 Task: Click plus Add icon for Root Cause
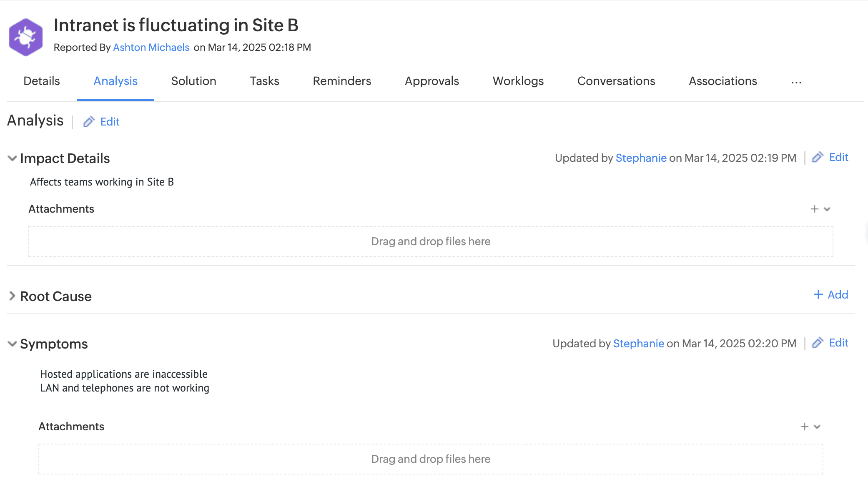click(x=818, y=295)
